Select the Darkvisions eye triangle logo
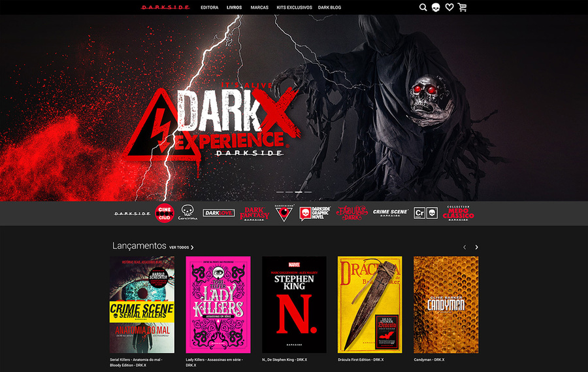Viewport: 588px width, 372px height. pyautogui.click(x=284, y=213)
